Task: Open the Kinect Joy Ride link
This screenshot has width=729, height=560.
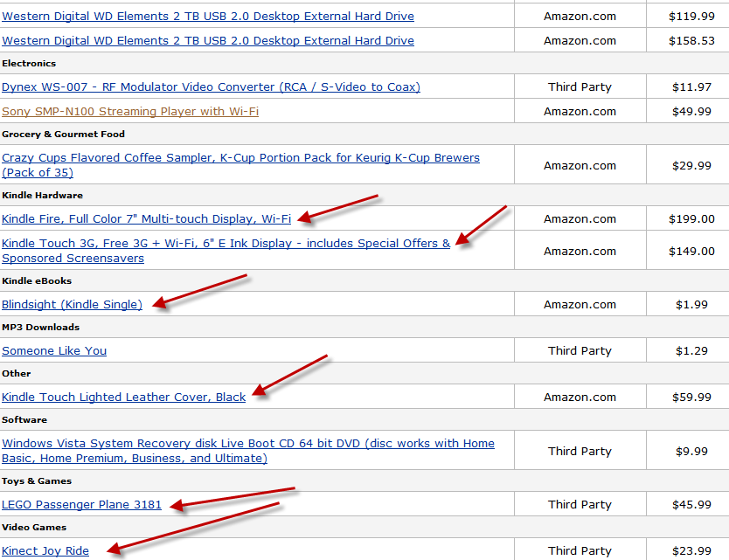Action: [45, 551]
